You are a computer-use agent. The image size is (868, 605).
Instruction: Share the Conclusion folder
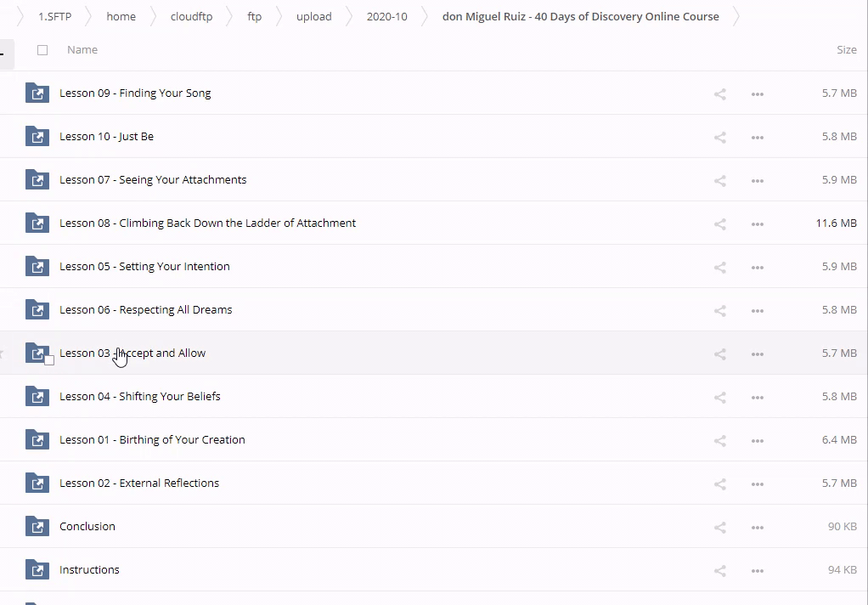click(x=719, y=528)
